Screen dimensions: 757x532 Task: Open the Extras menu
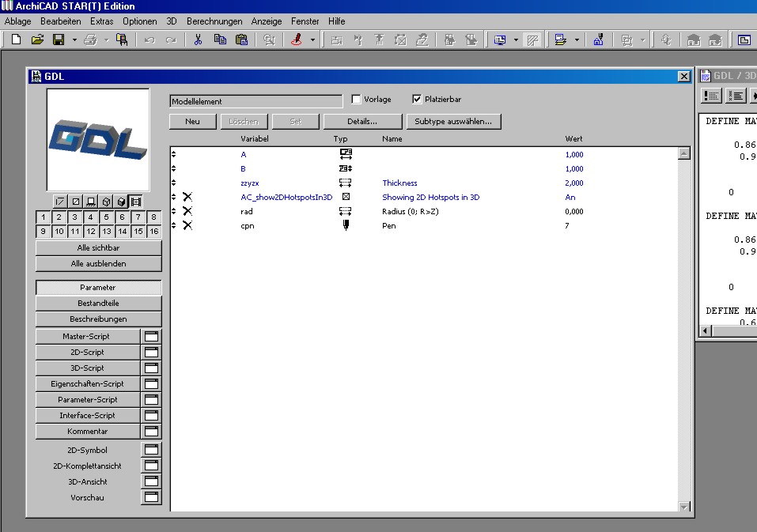tap(101, 21)
